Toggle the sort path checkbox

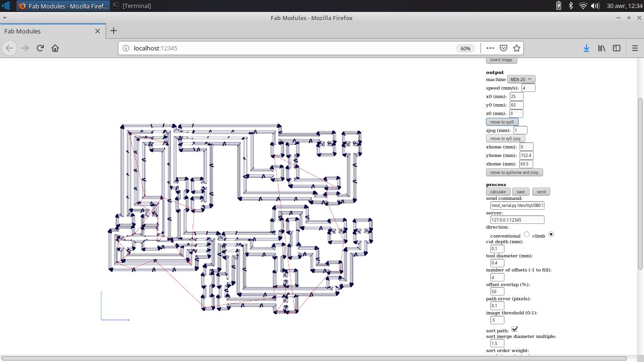tap(515, 329)
